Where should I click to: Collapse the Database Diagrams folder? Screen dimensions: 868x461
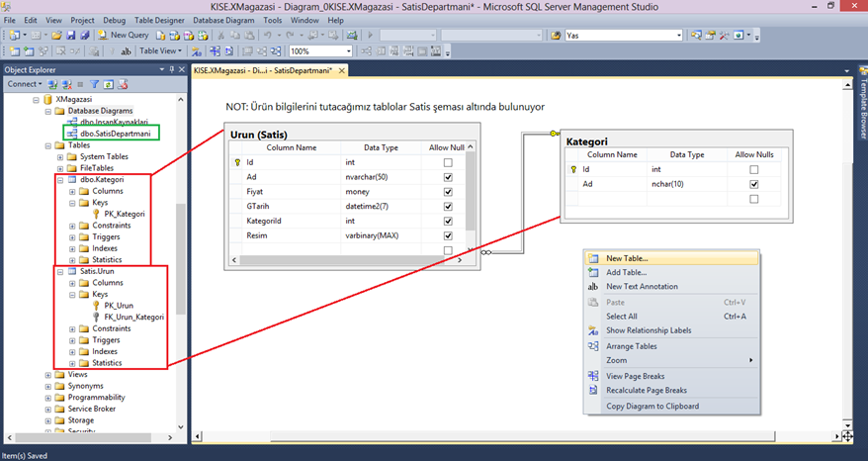(48, 111)
